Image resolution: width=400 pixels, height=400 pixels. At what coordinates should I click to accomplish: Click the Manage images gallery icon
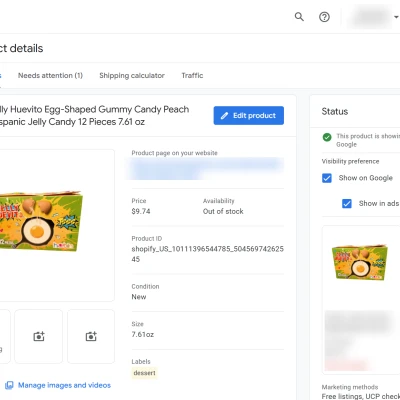click(x=9, y=385)
